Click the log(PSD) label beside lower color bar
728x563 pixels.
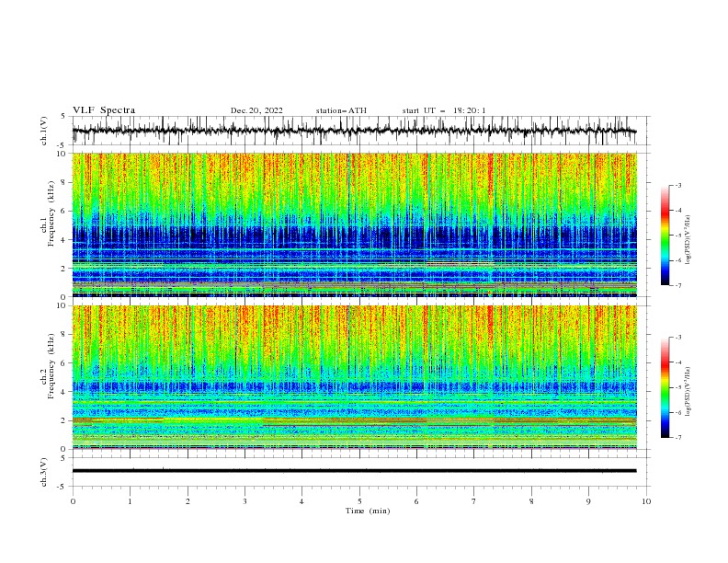[688, 392]
